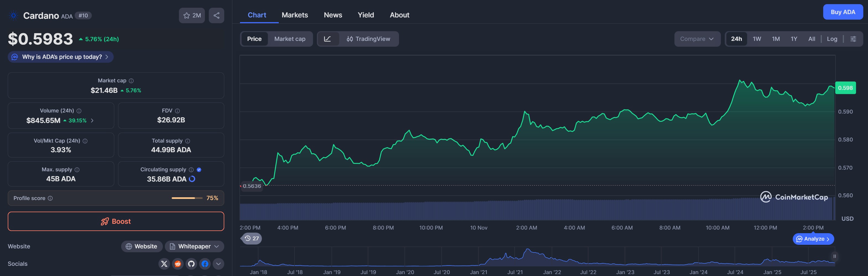Screen dimensions: 868x276
Task: Open the Yield tab
Action: click(366, 15)
